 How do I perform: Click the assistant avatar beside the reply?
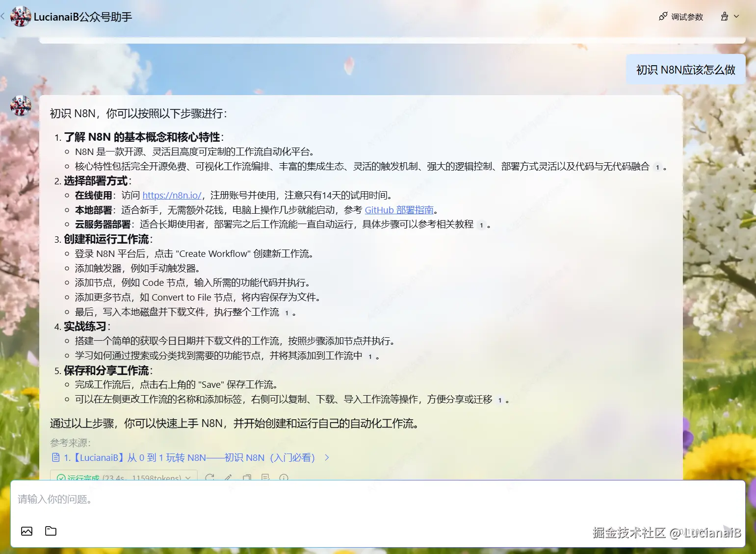pos(21,105)
